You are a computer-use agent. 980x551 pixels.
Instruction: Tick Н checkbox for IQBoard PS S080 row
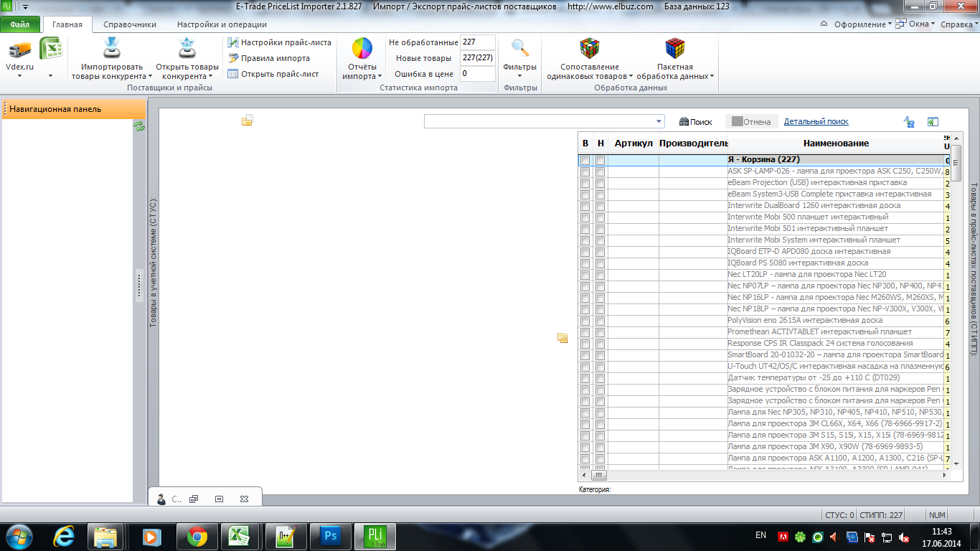point(600,263)
